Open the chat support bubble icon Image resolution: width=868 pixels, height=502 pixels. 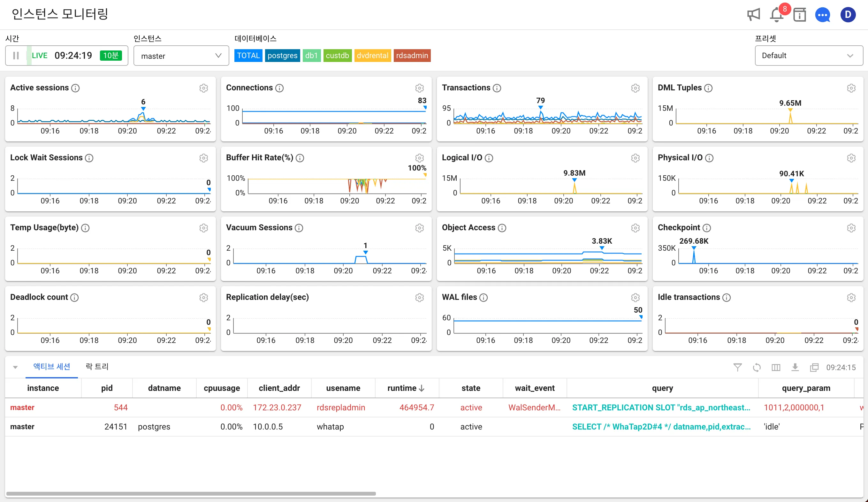823,15
